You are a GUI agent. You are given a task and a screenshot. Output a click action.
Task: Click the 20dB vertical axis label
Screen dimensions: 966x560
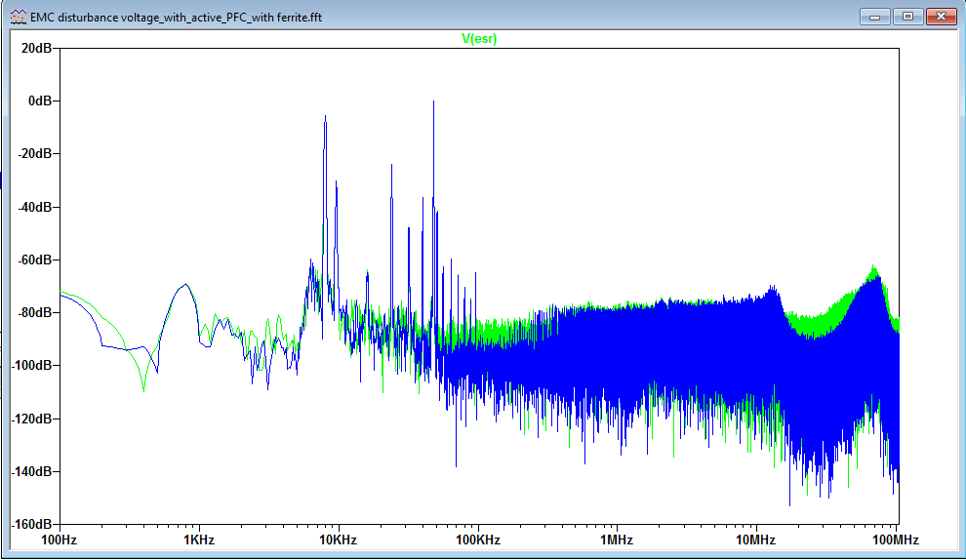(x=36, y=48)
